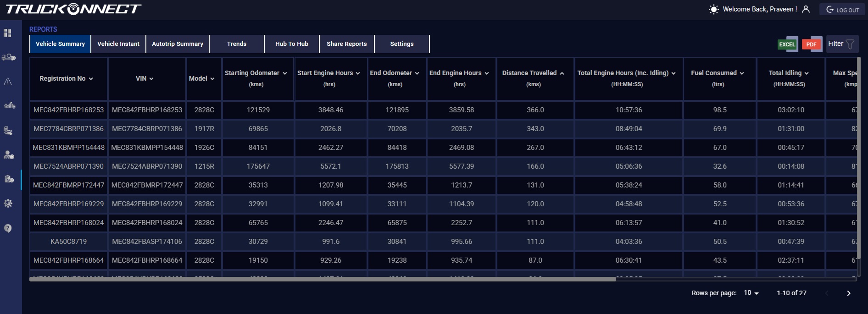This screenshot has height=314, width=868.
Task: Click the warning triangle alerts icon
Action: point(8,82)
